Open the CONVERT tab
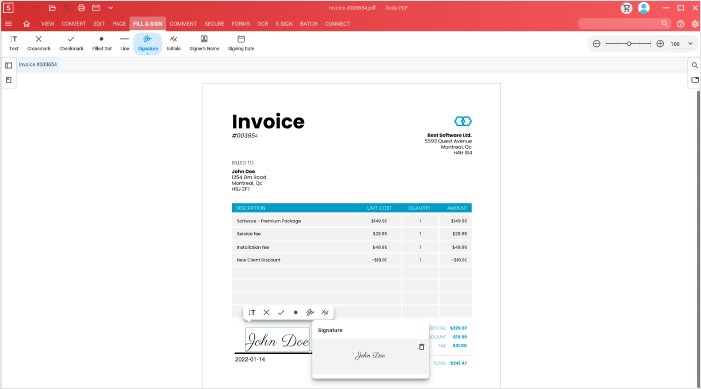This screenshot has height=389, width=701. (74, 24)
